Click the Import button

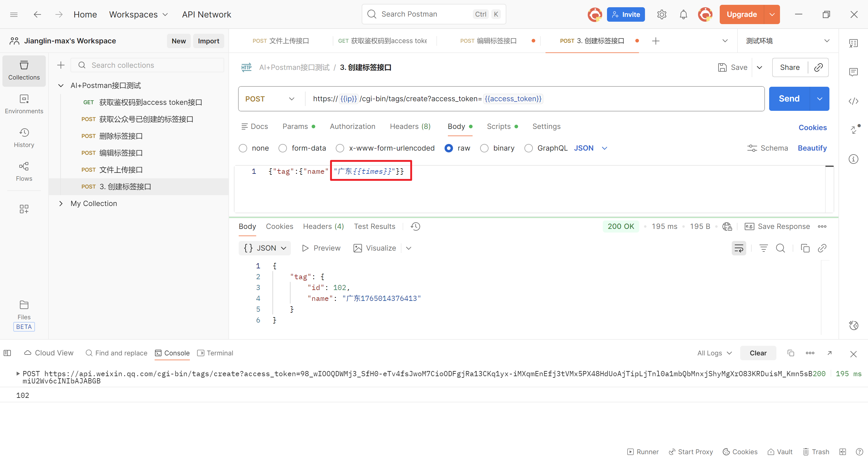coord(208,41)
